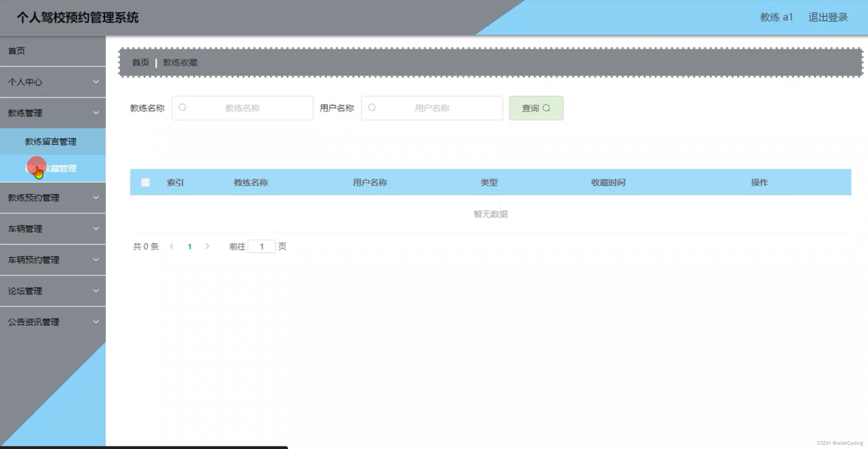Click the 教练 a1 user label

tap(776, 17)
